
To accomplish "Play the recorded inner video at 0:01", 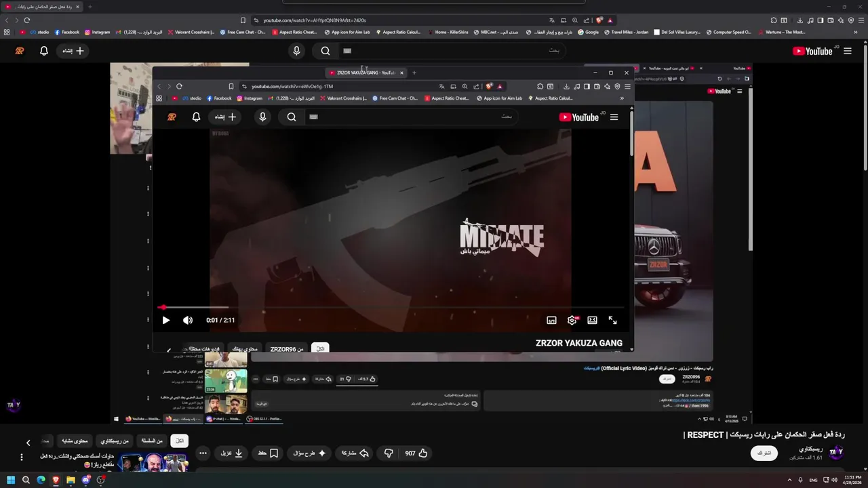I will pyautogui.click(x=166, y=320).
